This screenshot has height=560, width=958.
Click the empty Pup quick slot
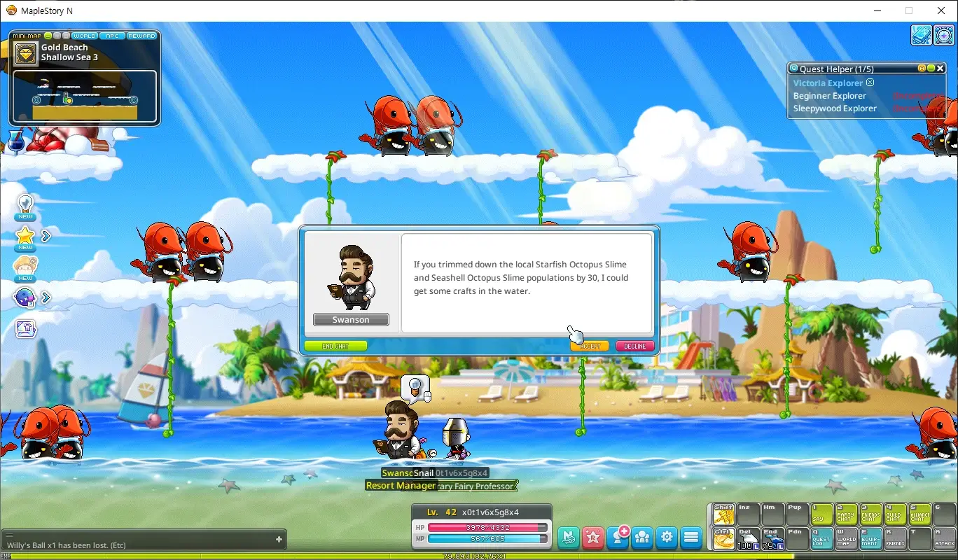(x=798, y=514)
